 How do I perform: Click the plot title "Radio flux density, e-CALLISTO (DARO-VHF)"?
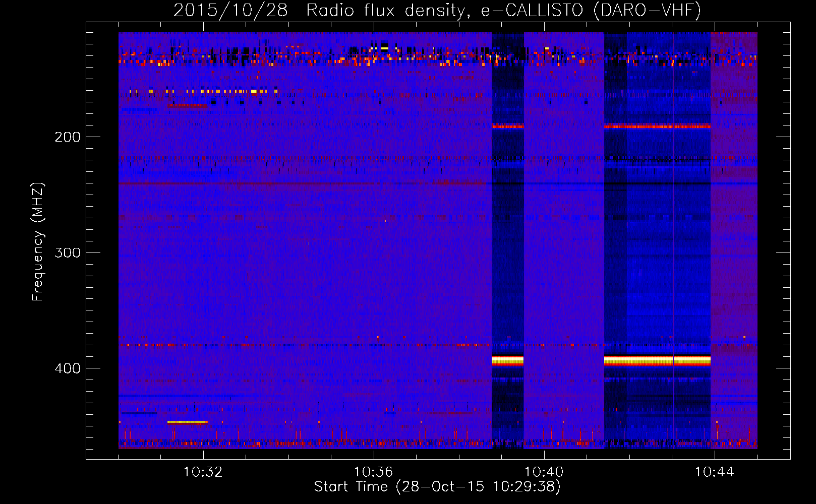coord(503,11)
